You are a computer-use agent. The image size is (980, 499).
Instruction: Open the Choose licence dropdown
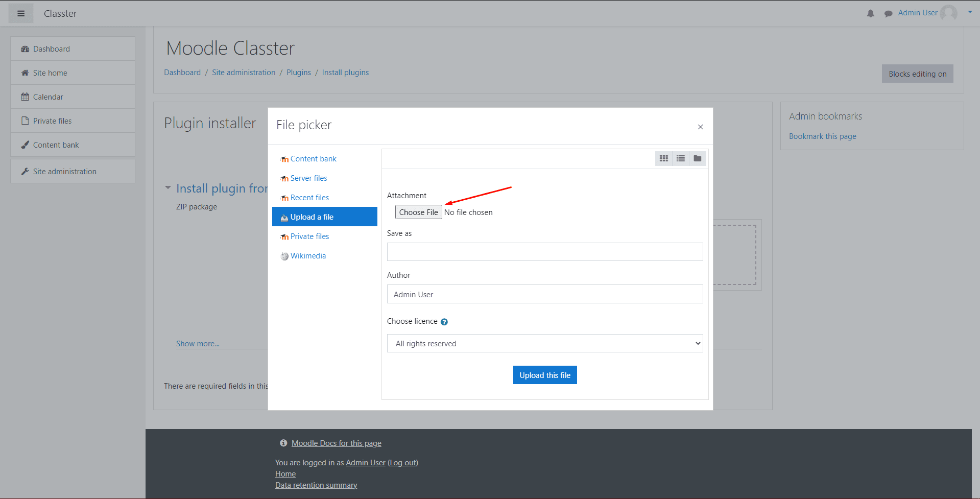coord(545,343)
